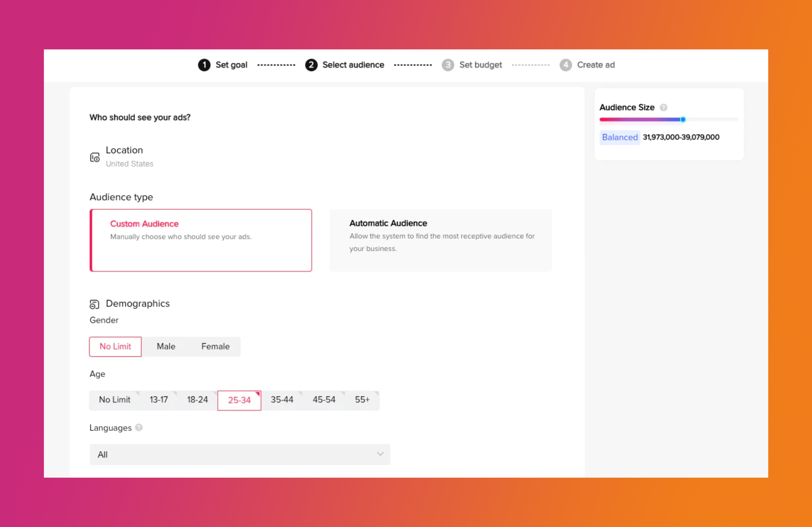
Task: Select the Male gender option
Action: [x=166, y=346]
